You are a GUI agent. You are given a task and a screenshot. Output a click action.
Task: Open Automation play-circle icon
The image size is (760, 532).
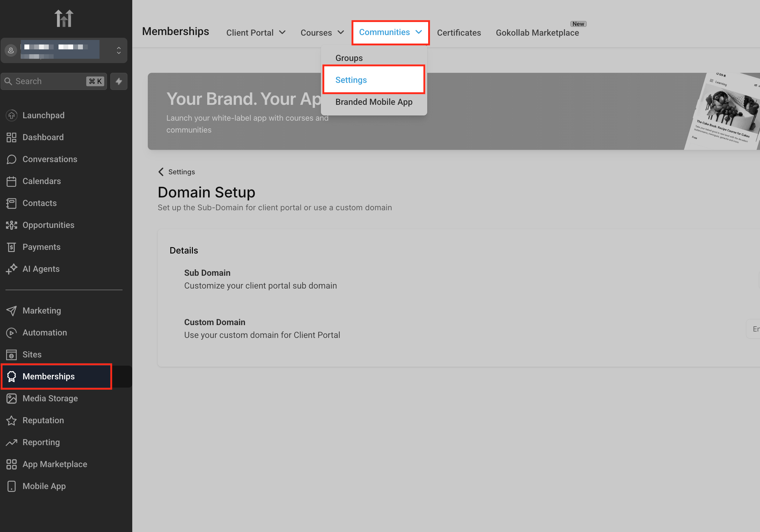[x=12, y=332]
